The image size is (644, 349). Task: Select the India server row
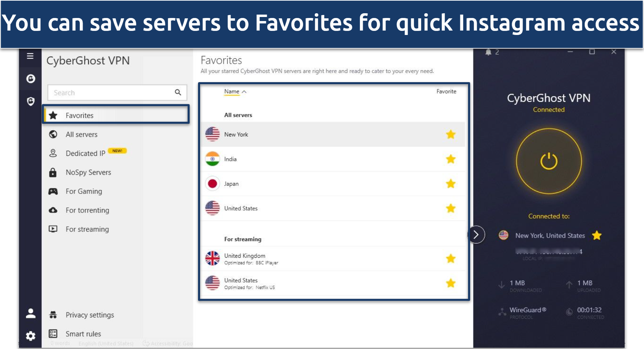point(333,159)
